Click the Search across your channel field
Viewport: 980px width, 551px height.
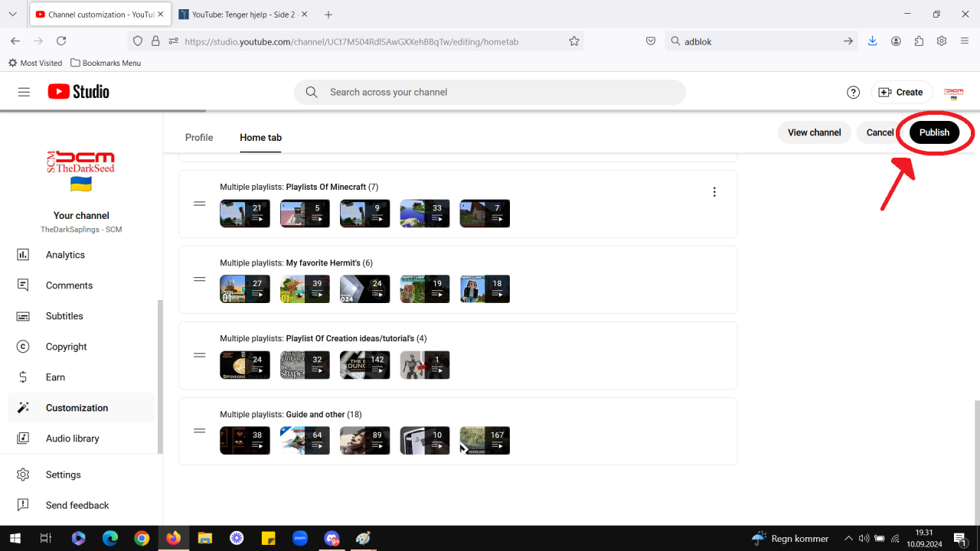490,92
